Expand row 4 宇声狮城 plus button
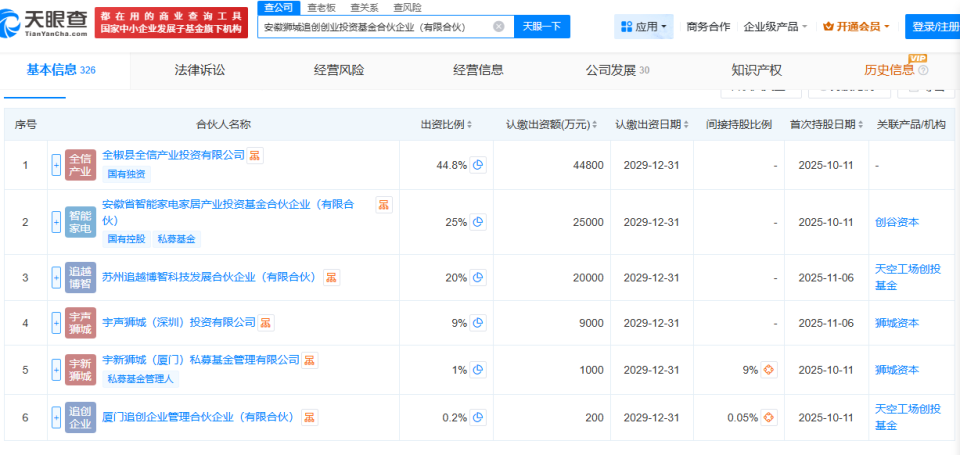The width and height of the screenshot is (960, 455). pos(56,323)
